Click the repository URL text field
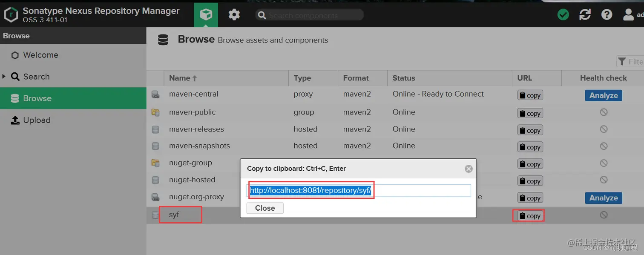This screenshot has width=644, height=255. click(x=360, y=191)
